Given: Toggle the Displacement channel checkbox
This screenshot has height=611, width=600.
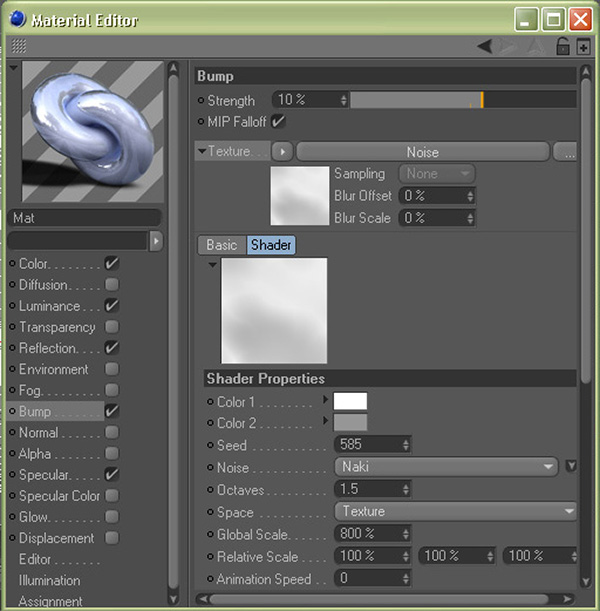Looking at the screenshot, I should click(x=112, y=538).
